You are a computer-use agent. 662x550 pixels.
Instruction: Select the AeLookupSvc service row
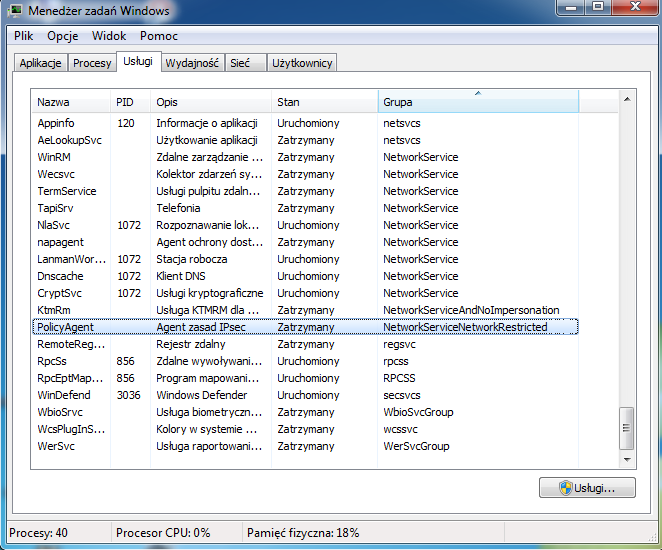pos(305,140)
